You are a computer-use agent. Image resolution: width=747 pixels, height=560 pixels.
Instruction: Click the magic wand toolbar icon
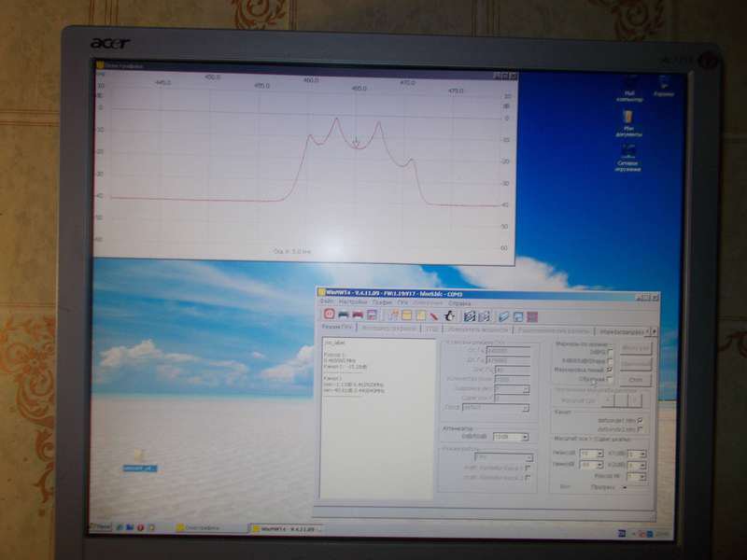point(393,315)
